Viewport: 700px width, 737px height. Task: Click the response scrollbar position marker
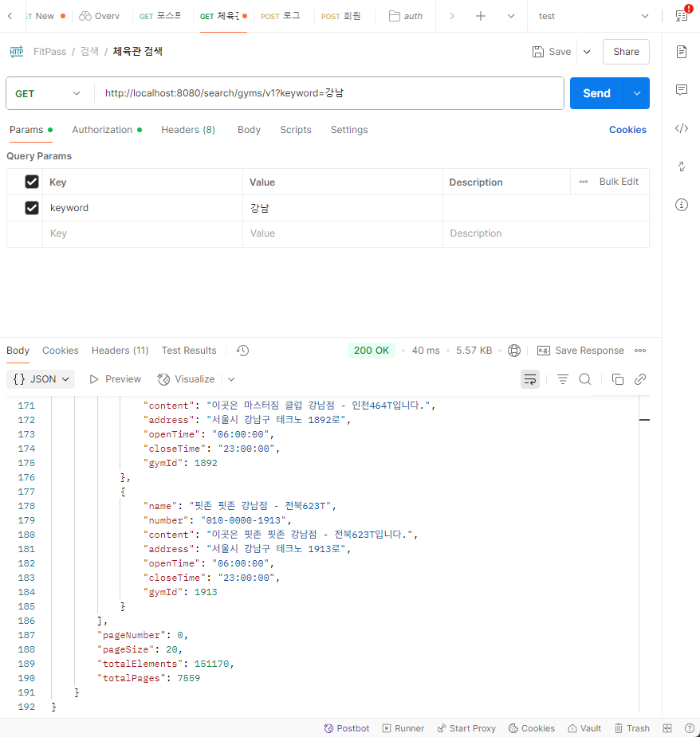[644, 420]
